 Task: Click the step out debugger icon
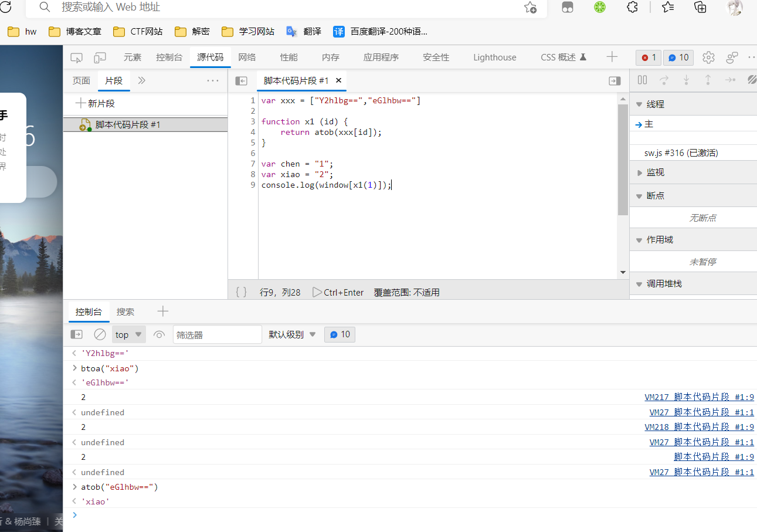coord(708,80)
